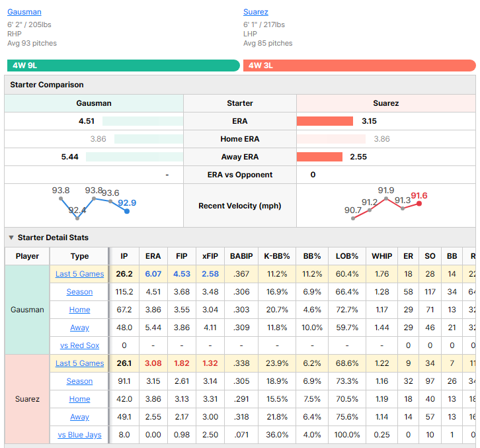This screenshot has height=448, width=480.
Task: Click the FIP column header
Action: tap(182, 256)
